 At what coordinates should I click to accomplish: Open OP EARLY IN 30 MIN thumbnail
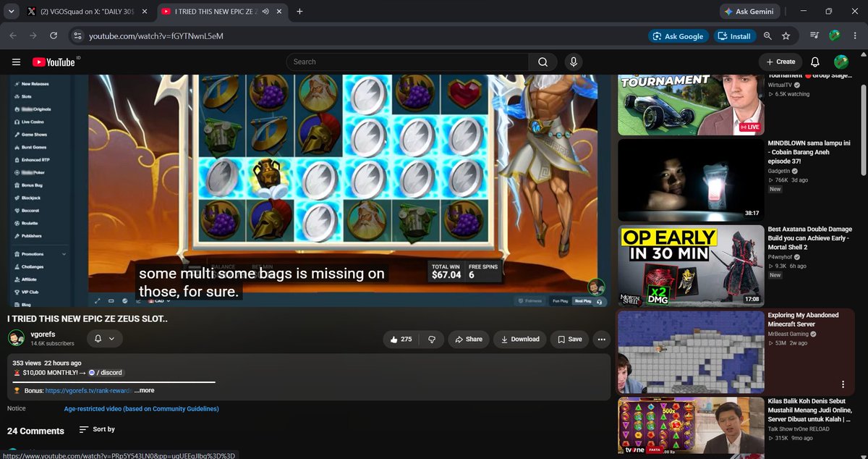pos(690,265)
